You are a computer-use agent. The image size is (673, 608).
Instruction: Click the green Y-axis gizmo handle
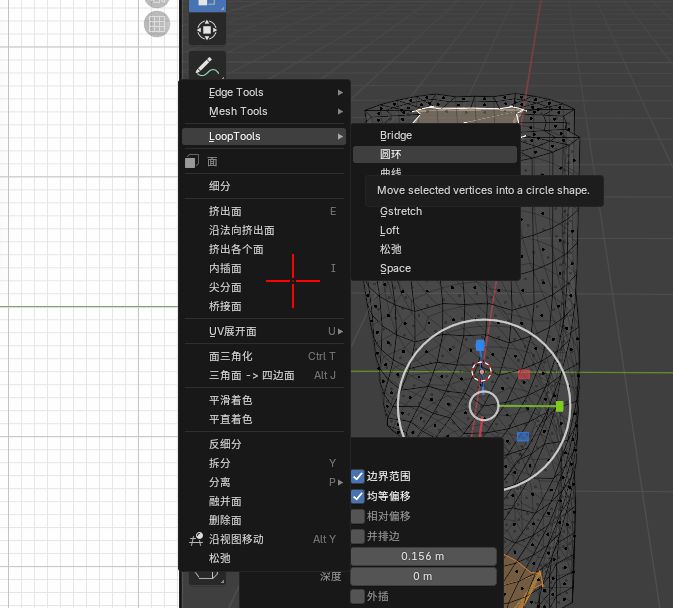coord(559,406)
